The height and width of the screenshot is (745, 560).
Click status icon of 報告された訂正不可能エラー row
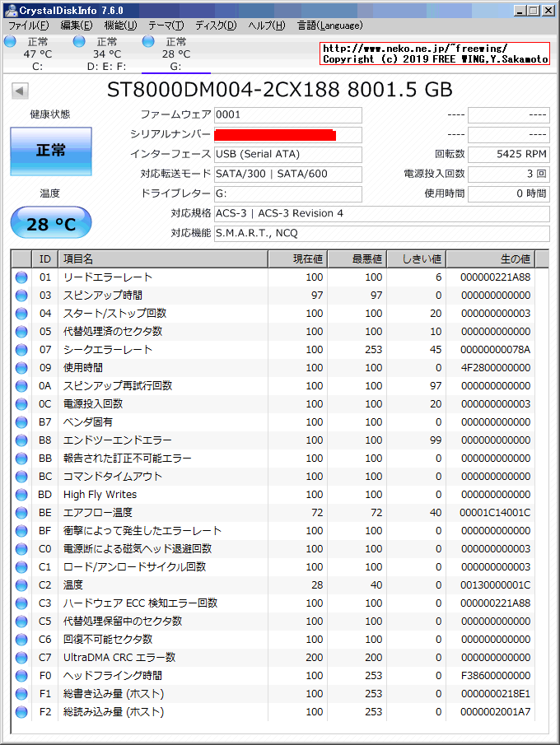21,459
